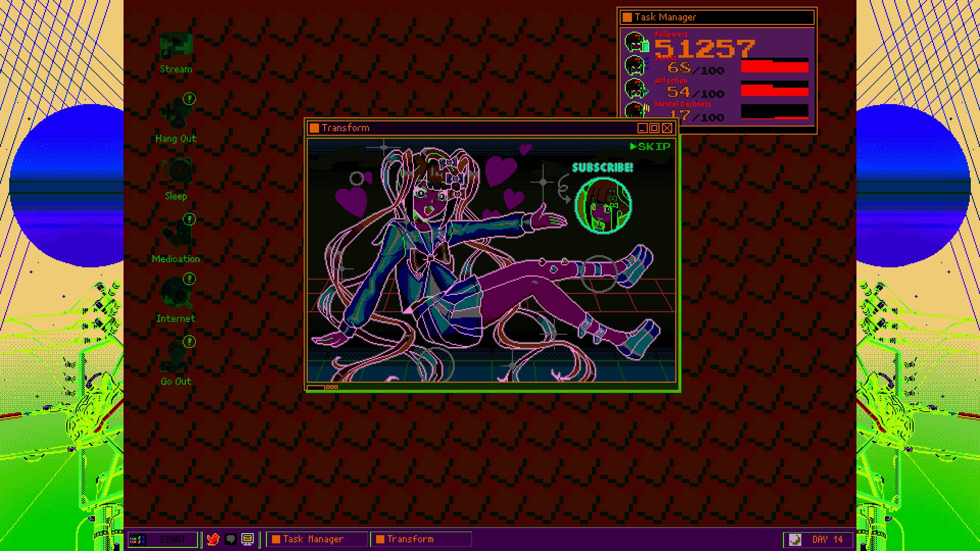The height and width of the screenshot is (551, 980).
Task: Click the Affection level bar
Action: [774, 89]
